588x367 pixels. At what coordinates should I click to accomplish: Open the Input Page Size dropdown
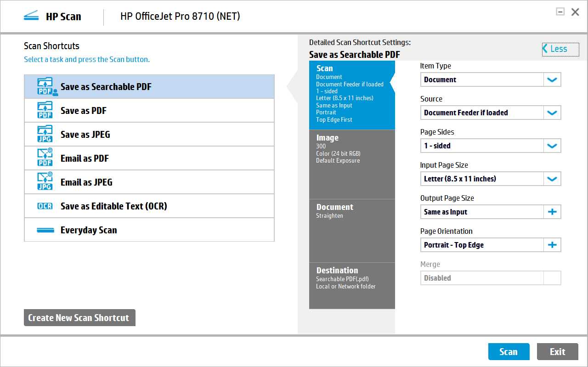click(552, 179)
